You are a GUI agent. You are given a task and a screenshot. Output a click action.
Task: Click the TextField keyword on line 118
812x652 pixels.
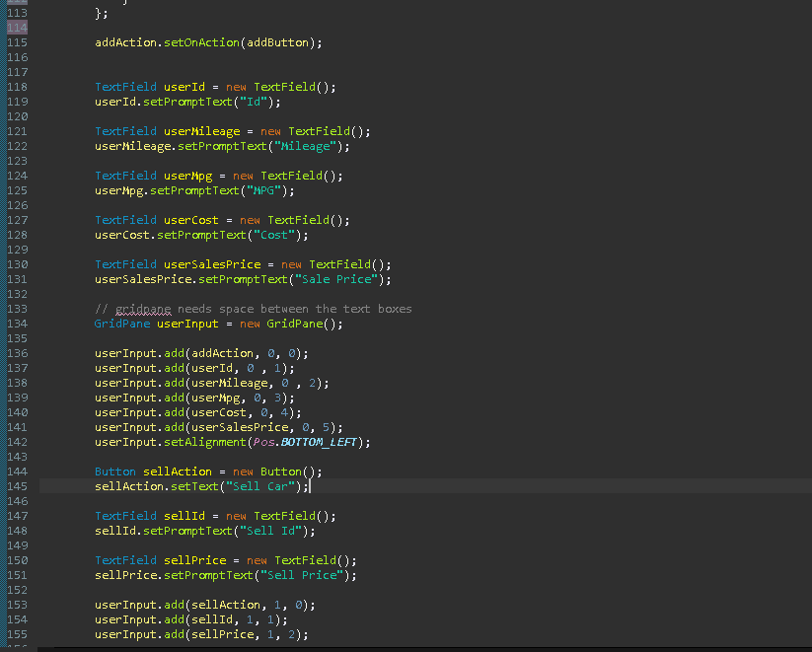tap(124, 86)
